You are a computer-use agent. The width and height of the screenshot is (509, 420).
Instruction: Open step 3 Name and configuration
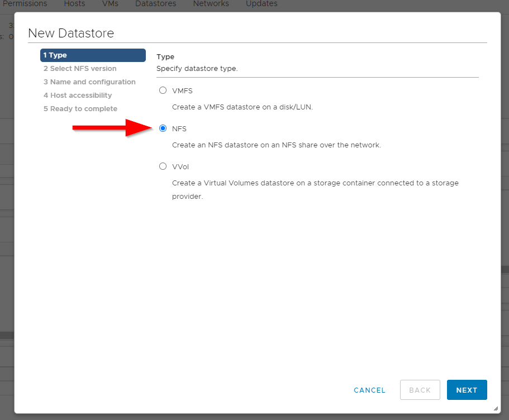click(89, 82)
